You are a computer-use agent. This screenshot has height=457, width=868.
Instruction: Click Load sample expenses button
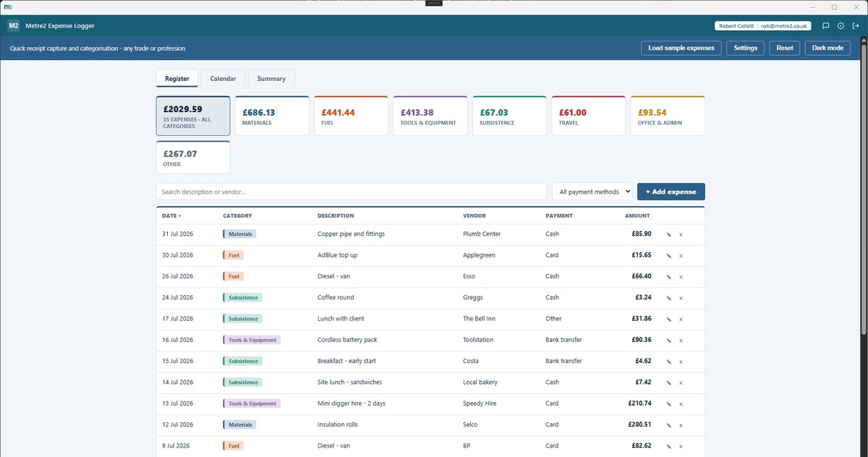pyautogui.click(x=681, y=48)
